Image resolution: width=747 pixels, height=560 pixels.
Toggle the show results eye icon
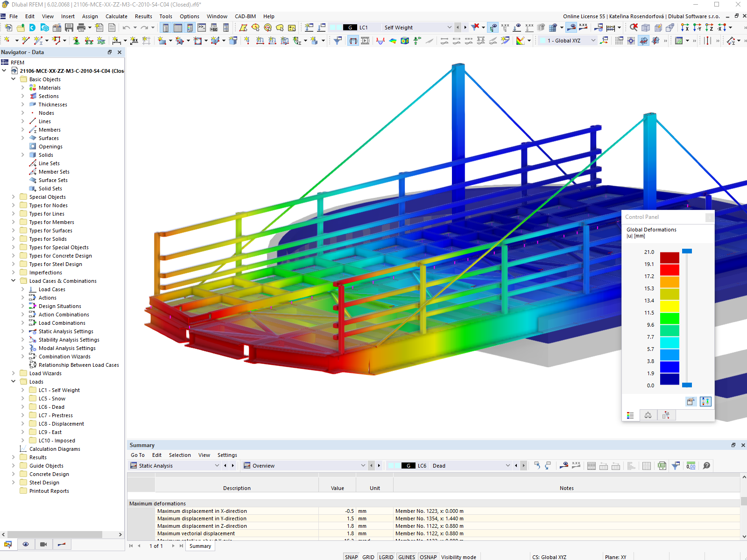coord(571,28)
